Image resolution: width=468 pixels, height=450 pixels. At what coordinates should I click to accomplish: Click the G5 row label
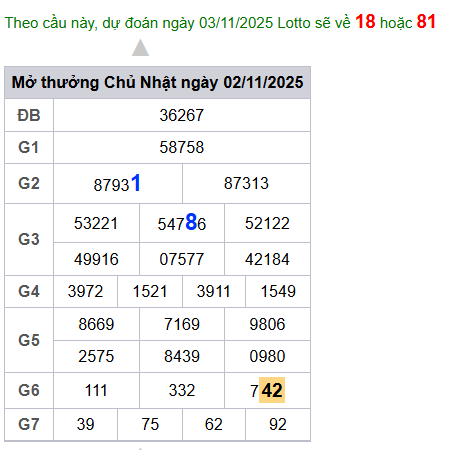(x=29, y=340)
